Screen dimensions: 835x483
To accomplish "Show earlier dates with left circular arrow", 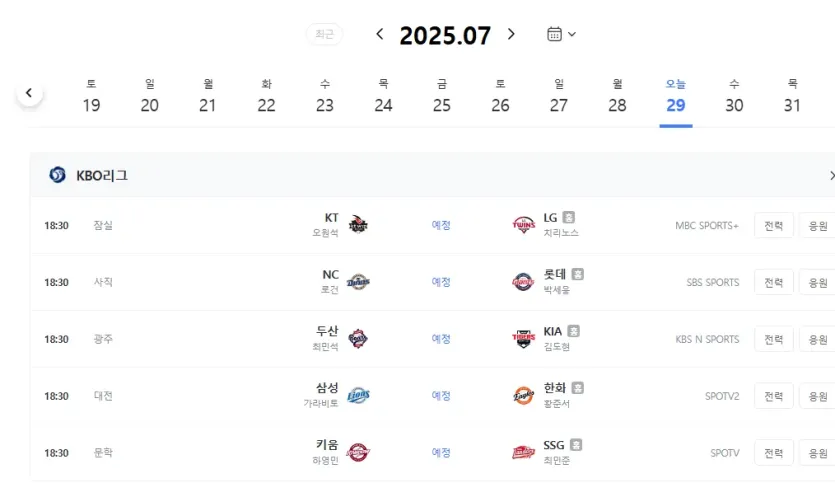I will (29, 93).
